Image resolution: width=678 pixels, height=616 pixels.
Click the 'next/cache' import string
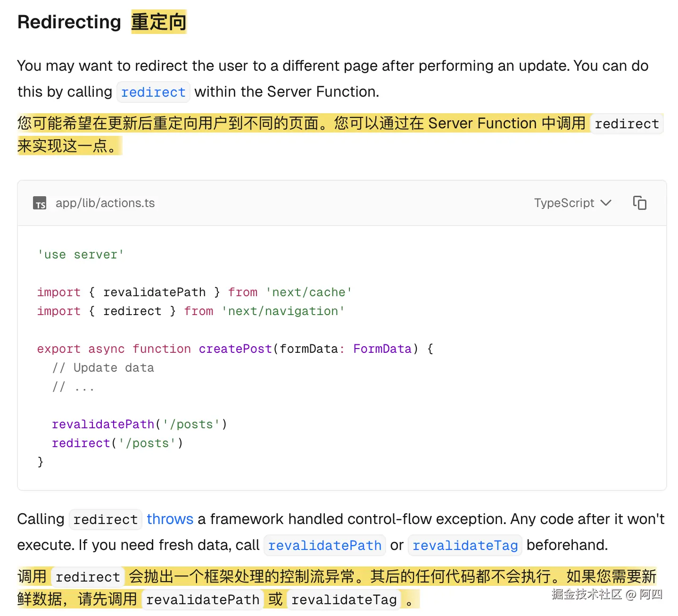[309, 292]
